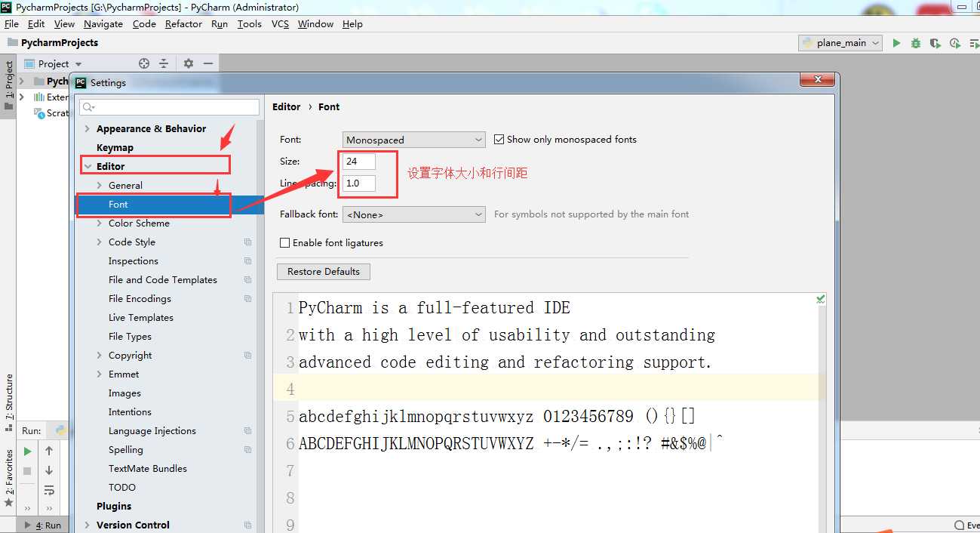Click the up arrow in Run panel
The height and width of the screenshot is (533, 980).
coord(49,451)
